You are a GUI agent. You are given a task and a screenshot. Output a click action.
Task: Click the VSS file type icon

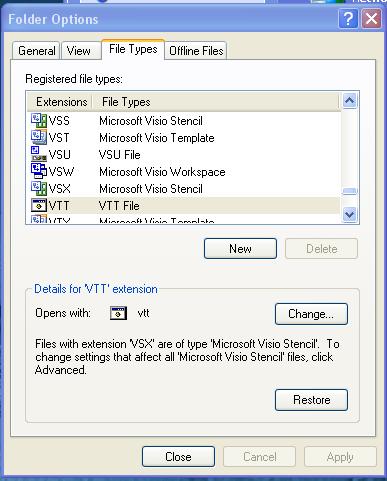[x=39, y=120]
